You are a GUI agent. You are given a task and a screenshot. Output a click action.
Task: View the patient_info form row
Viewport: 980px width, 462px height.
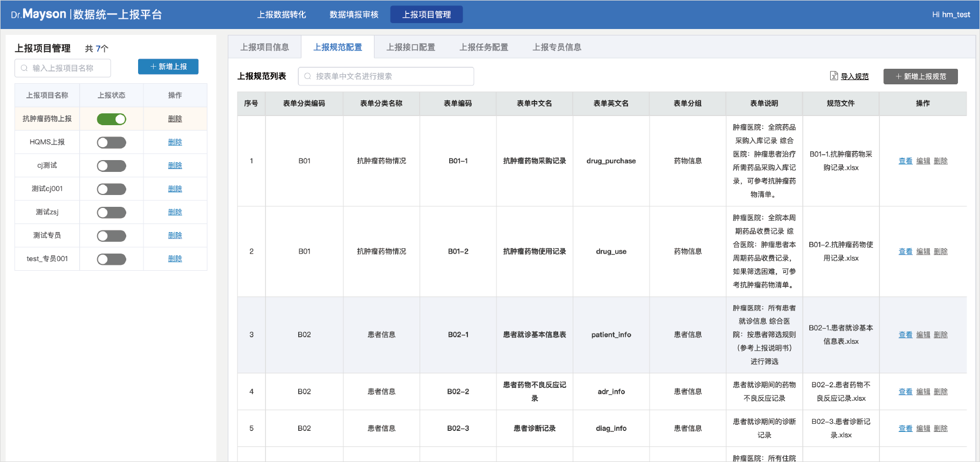coord(905,335)
